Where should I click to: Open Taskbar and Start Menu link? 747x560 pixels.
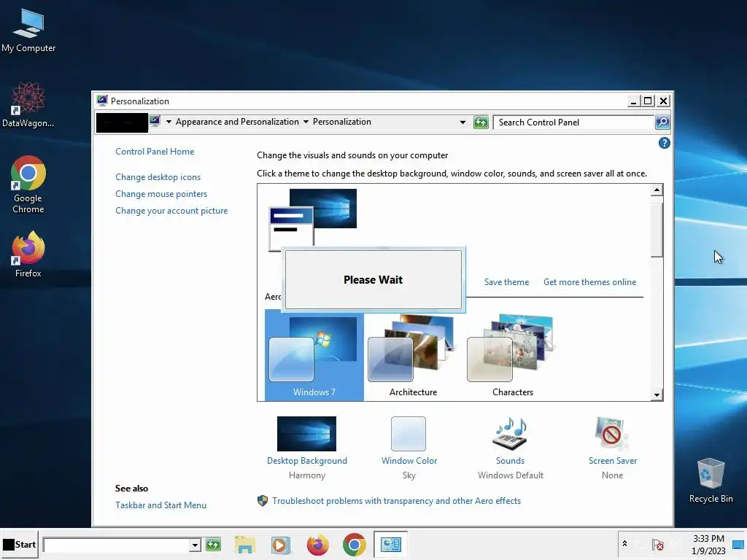pos(160,505)
